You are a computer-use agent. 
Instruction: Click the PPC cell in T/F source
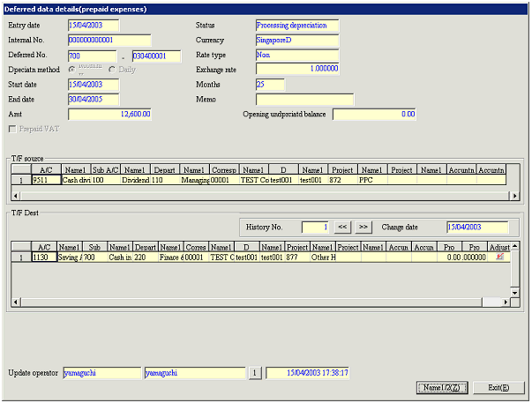(x=372, y=180)
